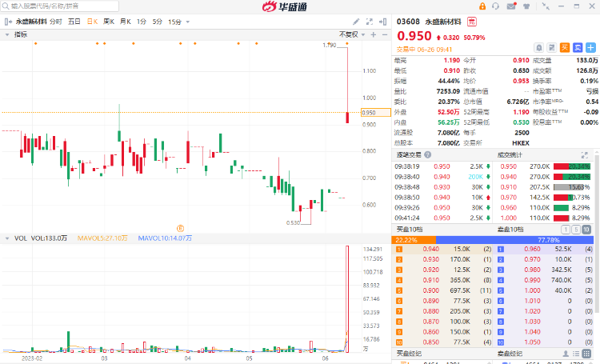Select the 1分 one-minute chart tab
Screen dimensions: 600x364
142,22
